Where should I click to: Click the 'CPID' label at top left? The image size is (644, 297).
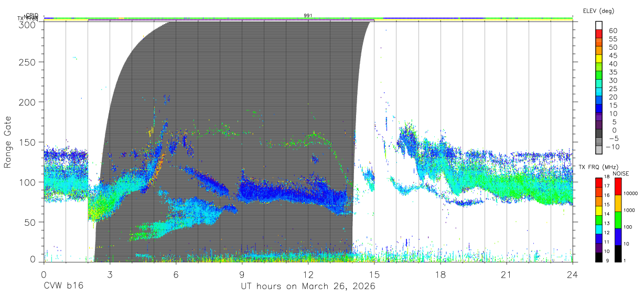(x=33, y=16)
